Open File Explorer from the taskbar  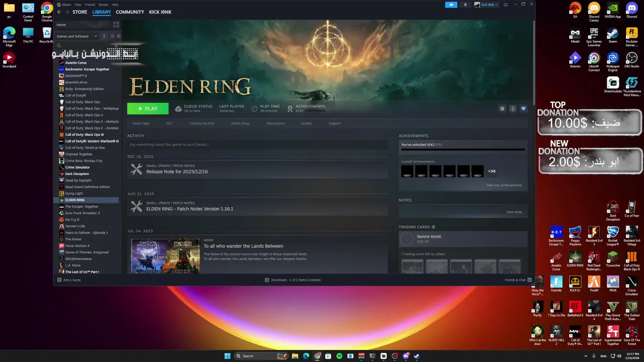coord(295,356)
